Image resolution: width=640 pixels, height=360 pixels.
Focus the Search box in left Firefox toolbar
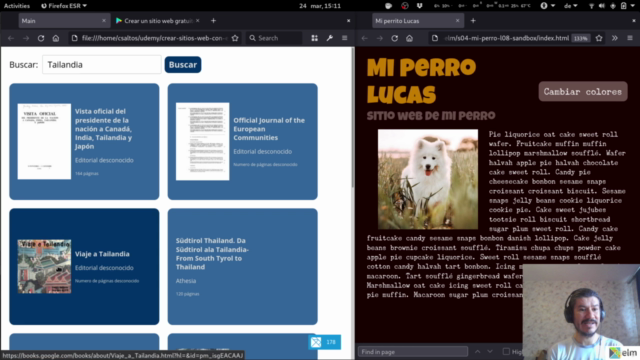274,38
